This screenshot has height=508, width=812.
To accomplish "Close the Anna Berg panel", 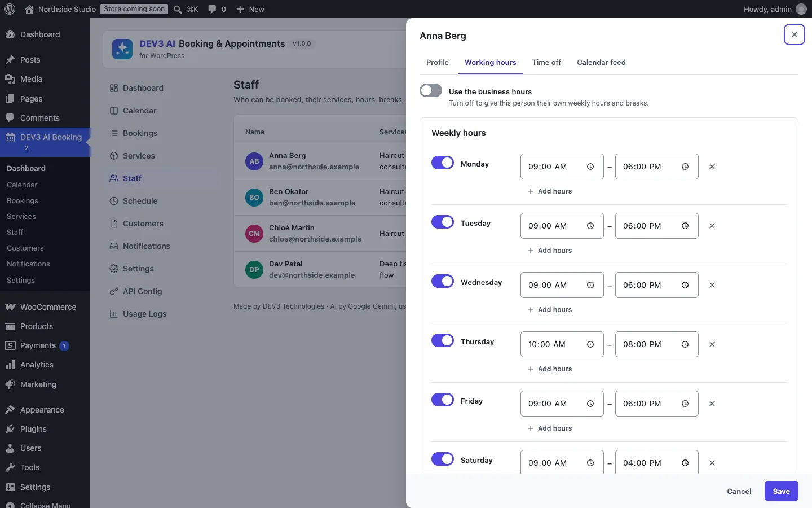I will (x=794, y=34).
